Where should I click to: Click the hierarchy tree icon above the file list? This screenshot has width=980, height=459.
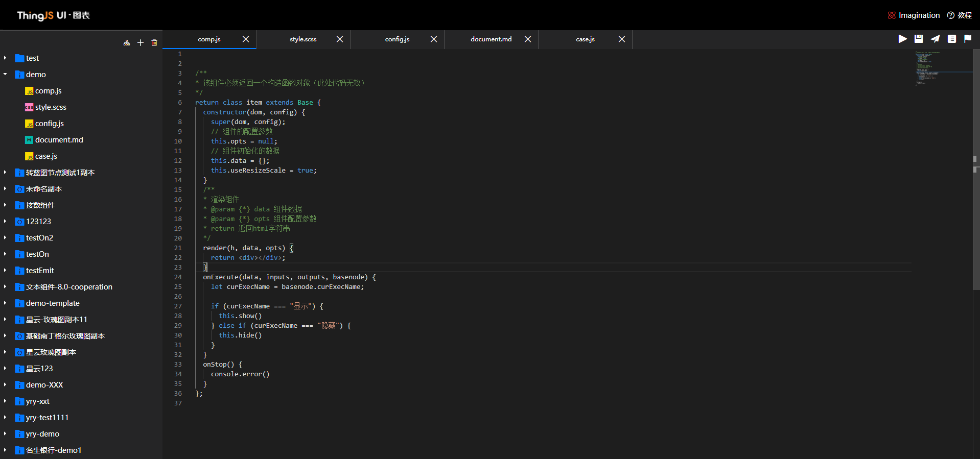click(127, 43)
